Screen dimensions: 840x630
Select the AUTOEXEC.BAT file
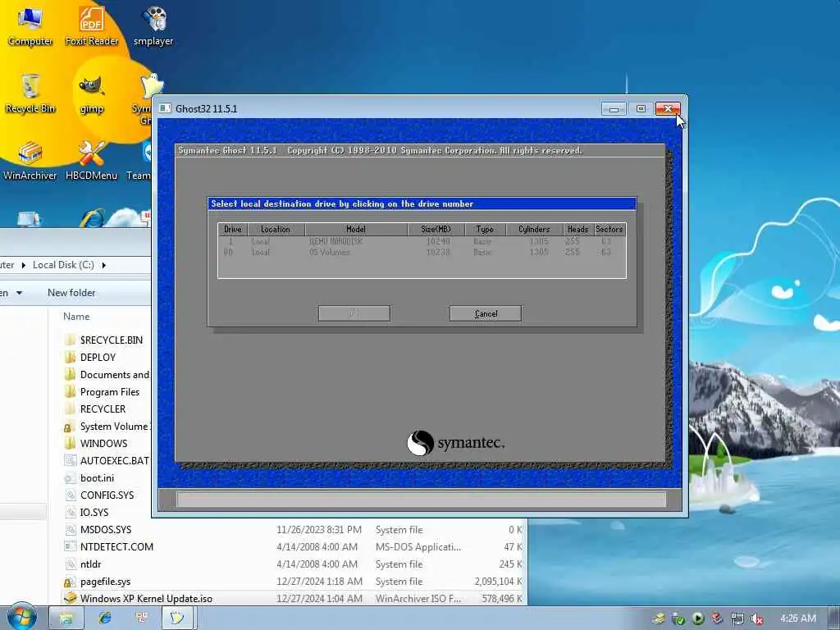click(x=107, y=461)
